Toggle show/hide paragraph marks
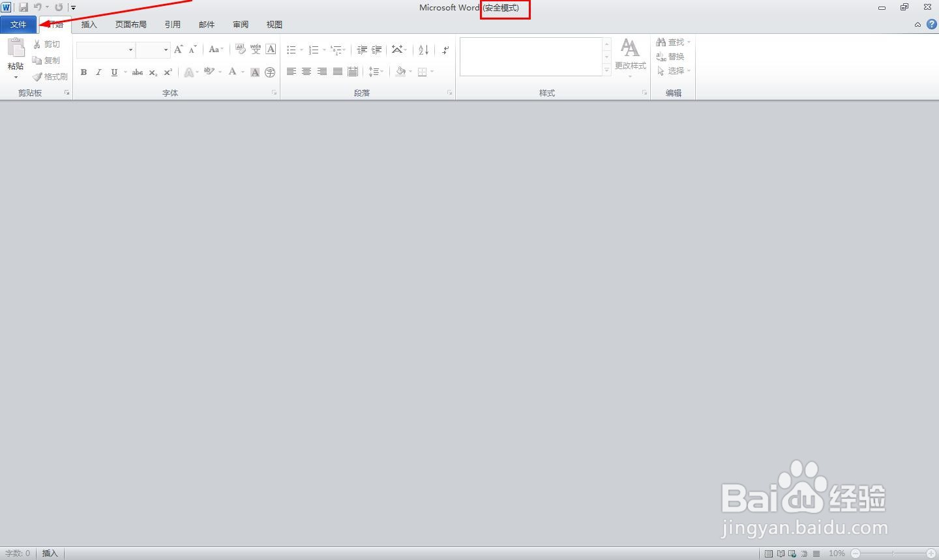The height and width of the screenshot is (560, 939). [x=445, y=50]
